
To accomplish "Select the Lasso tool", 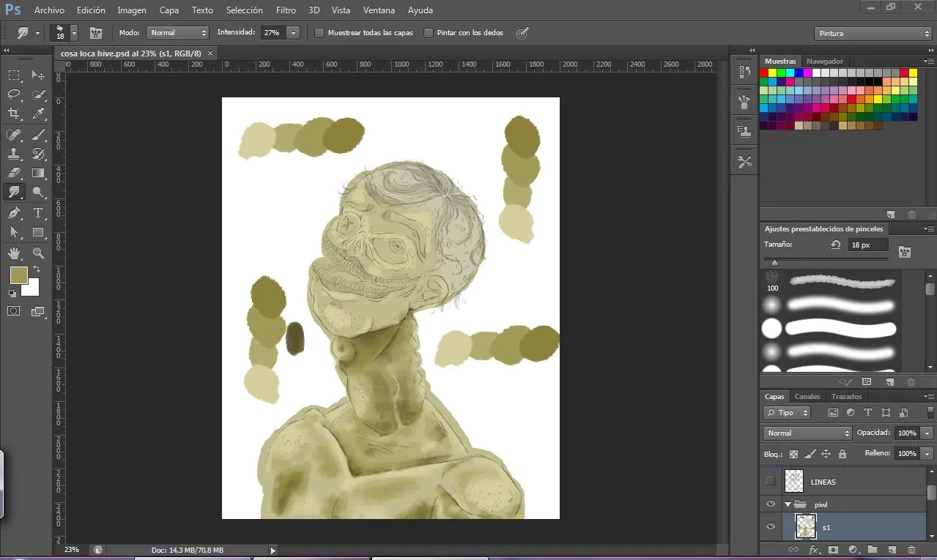I will [x=14, y=94].
